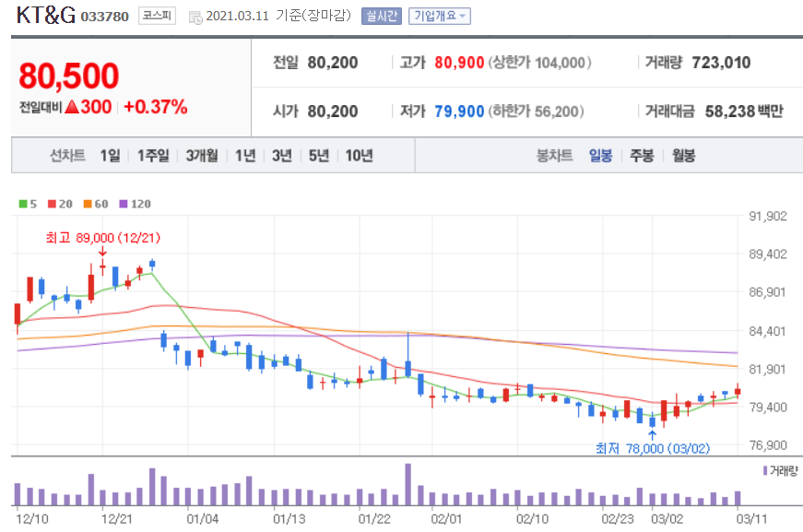Image resolution: width=803 pixels, height=532 pixels.
Task: Click the red 20-day moving average legend
Action: coord(60,204)
